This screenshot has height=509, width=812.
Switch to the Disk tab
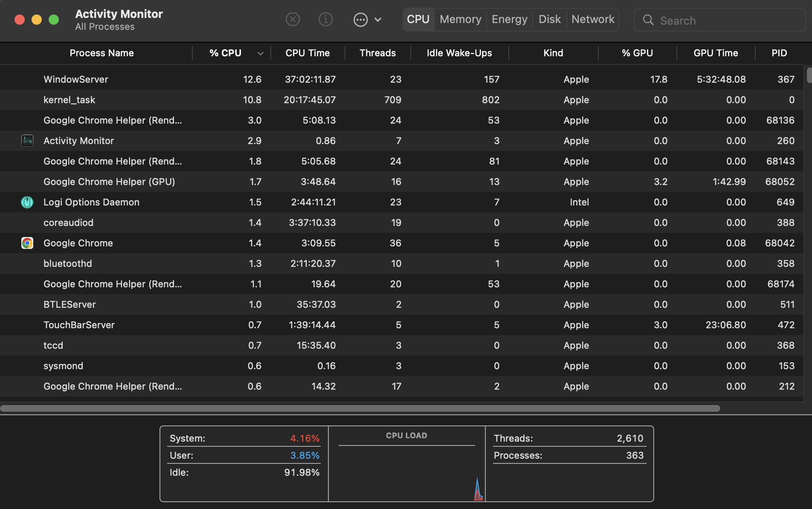tap(550, 20)
